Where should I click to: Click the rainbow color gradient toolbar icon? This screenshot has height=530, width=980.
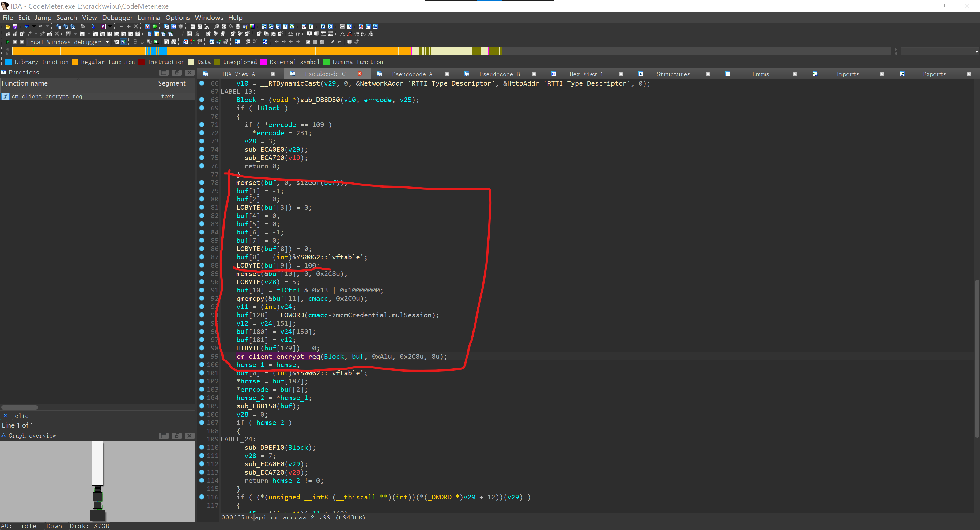click(x=252, y=26)
